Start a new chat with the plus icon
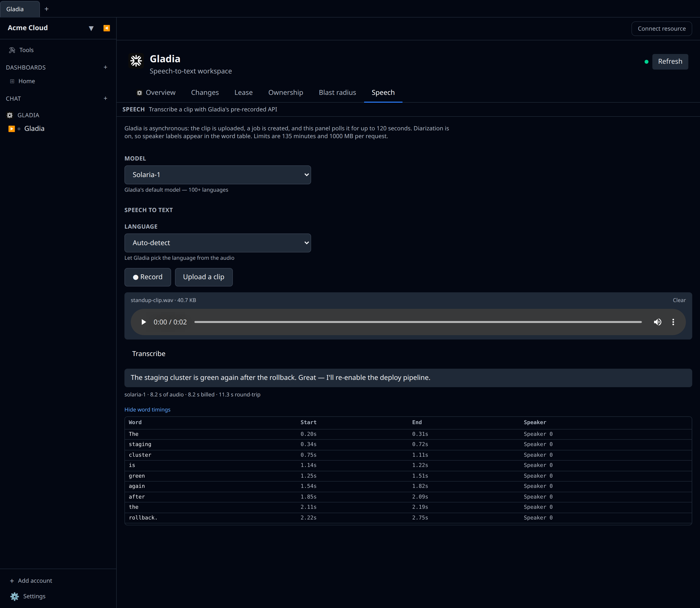This screenshot has width=700, height=608. click(105, 98)
